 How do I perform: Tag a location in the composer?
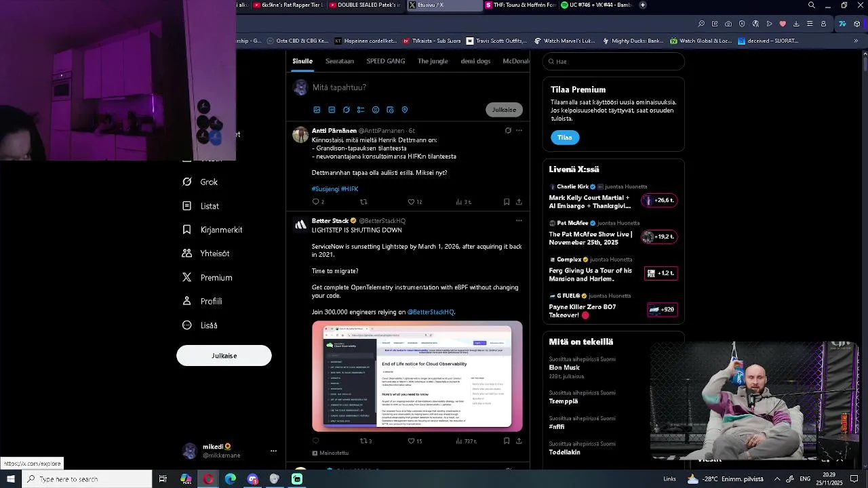tap(405, 110)
